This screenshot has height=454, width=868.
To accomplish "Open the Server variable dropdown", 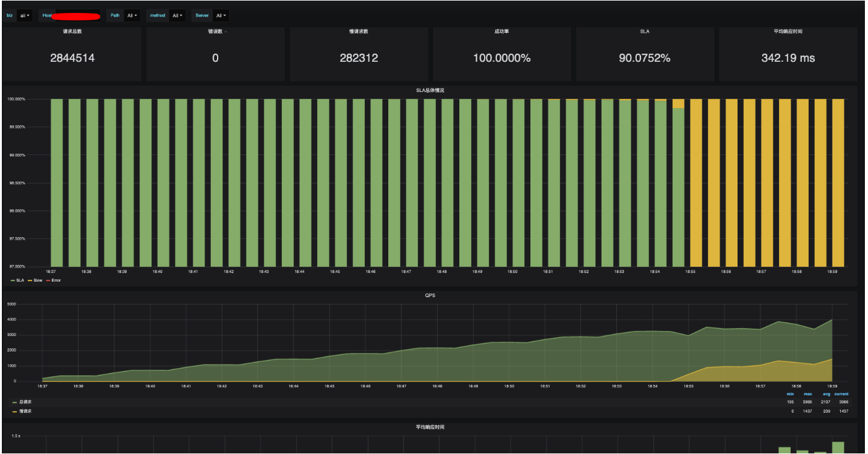I will point(221,15).
